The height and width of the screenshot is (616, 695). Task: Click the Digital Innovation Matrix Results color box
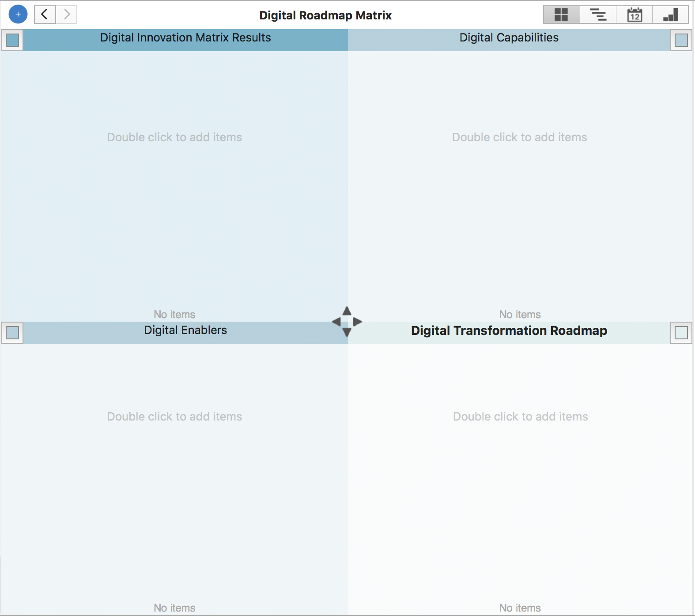click(12, 40)
